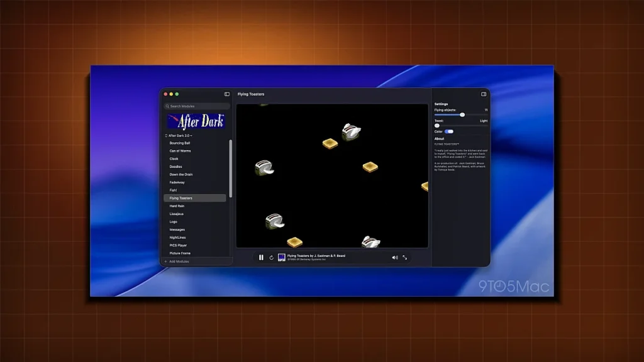Image resolution: width=644 pixels, height=362 pixels.
Task: Click the module list scrollbar
Action: tap(230, 168)
